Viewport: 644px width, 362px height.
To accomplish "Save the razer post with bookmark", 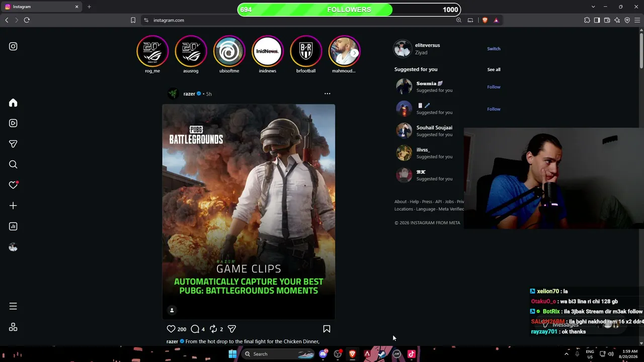I will tap(327, 329).
